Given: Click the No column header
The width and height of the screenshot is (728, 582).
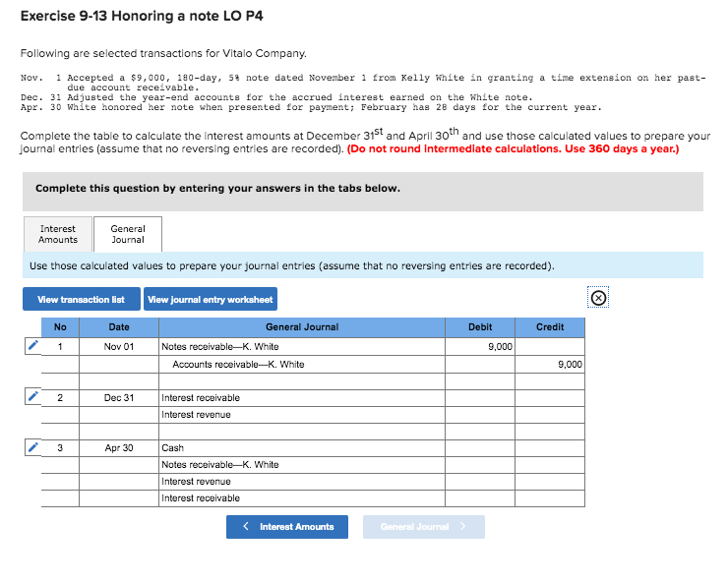Looking at the screenshot, I should click(60, 327).
